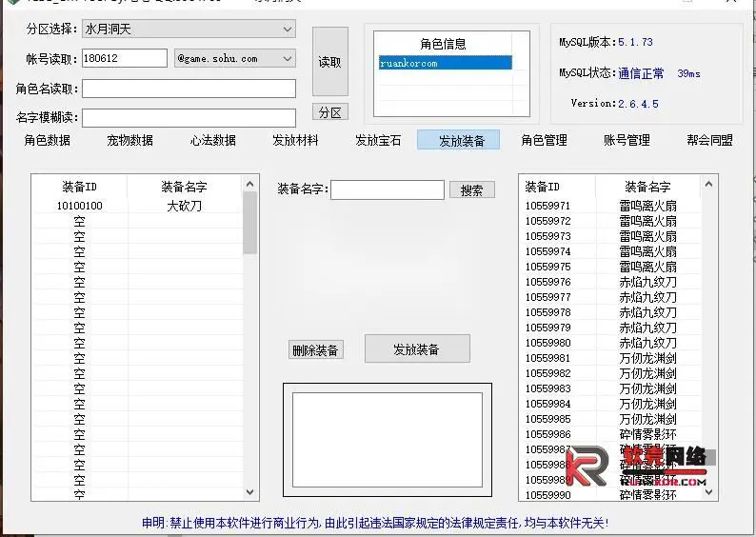Click the 39ms latency readout
Screen dimensions: 756x537
point(688,73)
